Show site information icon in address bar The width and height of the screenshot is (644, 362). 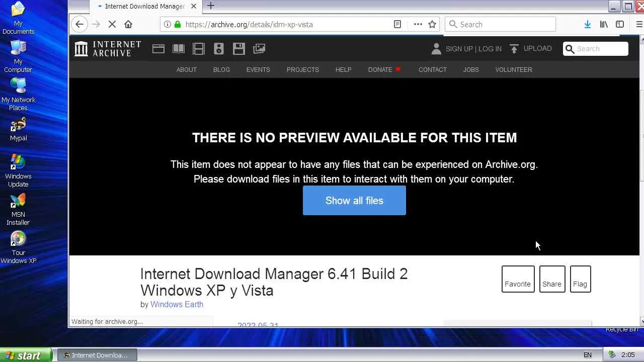click(168, 24)
